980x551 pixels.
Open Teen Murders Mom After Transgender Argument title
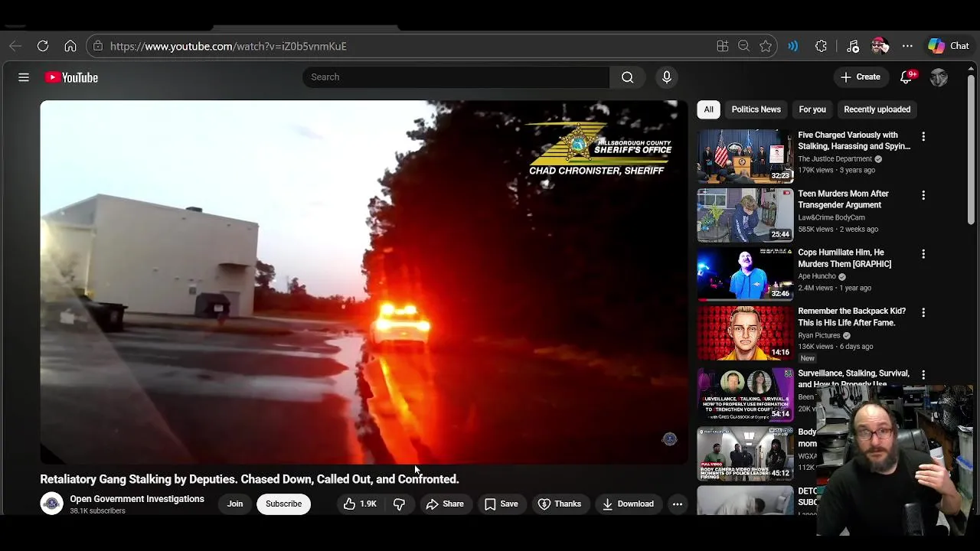tap(844, 200)
